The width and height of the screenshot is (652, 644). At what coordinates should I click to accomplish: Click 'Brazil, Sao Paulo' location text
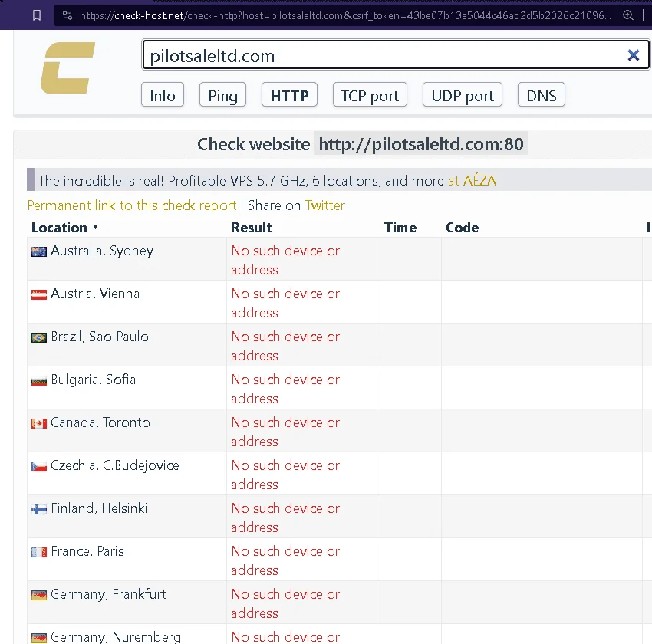(100, 337)
